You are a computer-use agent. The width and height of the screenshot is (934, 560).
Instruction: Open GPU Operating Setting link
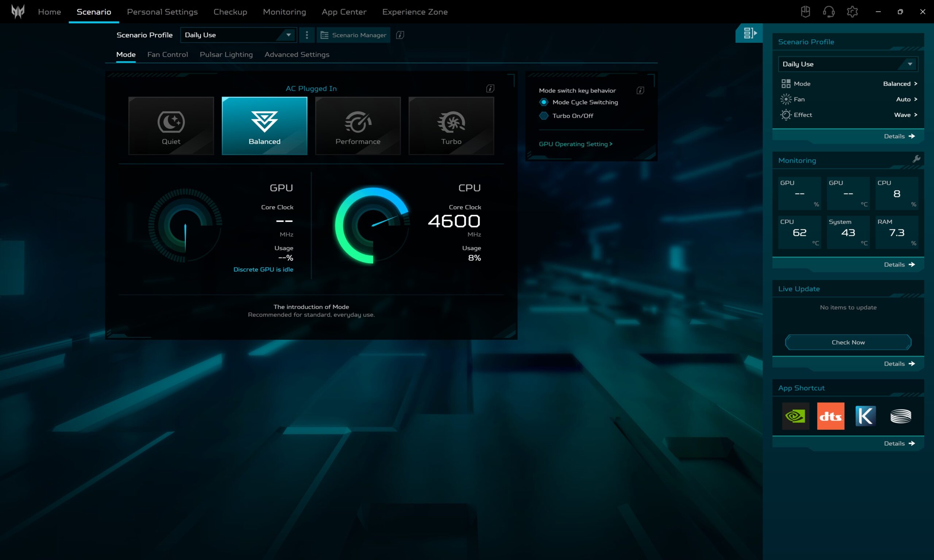[575, 144]
